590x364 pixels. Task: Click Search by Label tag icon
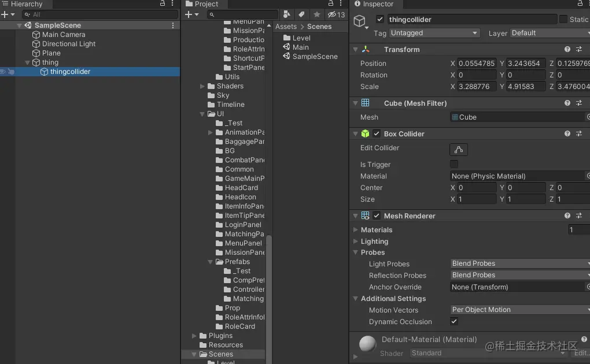tap(301, 14)
